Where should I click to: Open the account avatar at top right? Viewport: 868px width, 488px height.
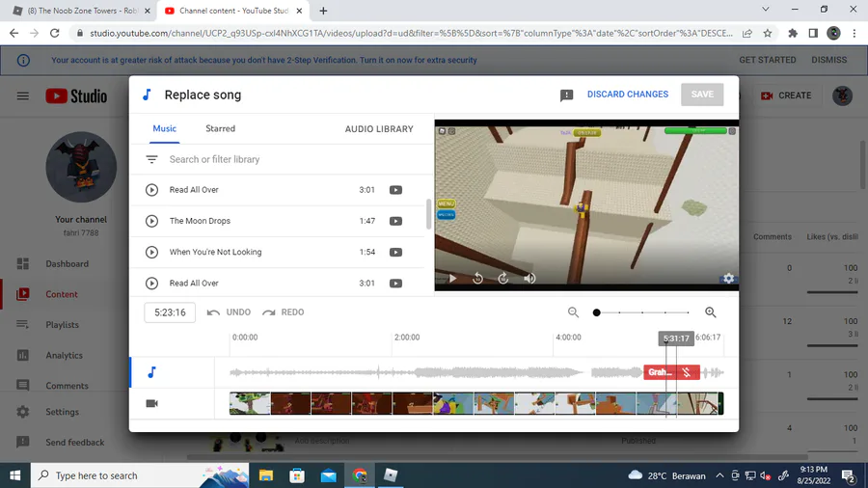coord(842,95)
